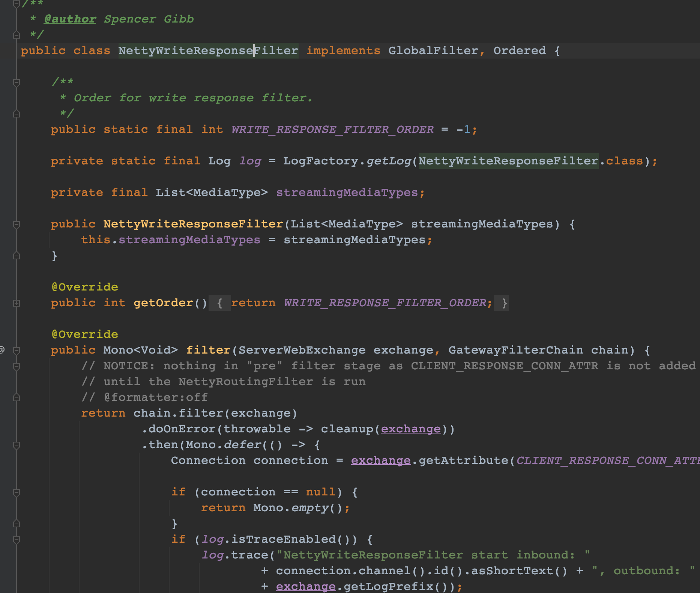The height and width of the screenshot is (593, 700).
Task: Click the '// @formatter:off' comment
Action: point(144,397)
